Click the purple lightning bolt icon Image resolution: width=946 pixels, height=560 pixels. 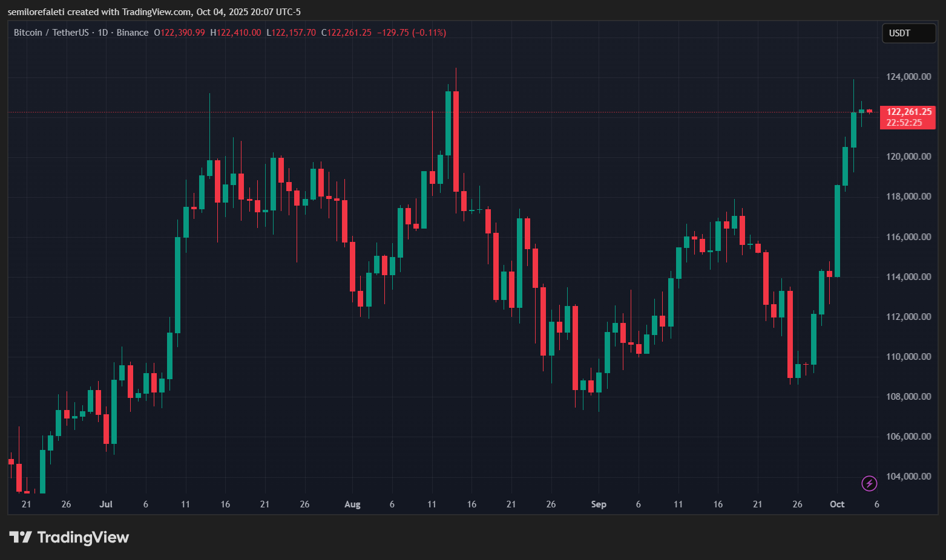[x=869, y=483]
